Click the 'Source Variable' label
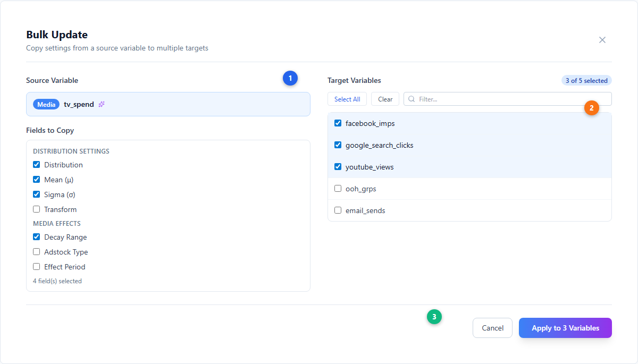 pyautogui.click(x=52, y=81)
